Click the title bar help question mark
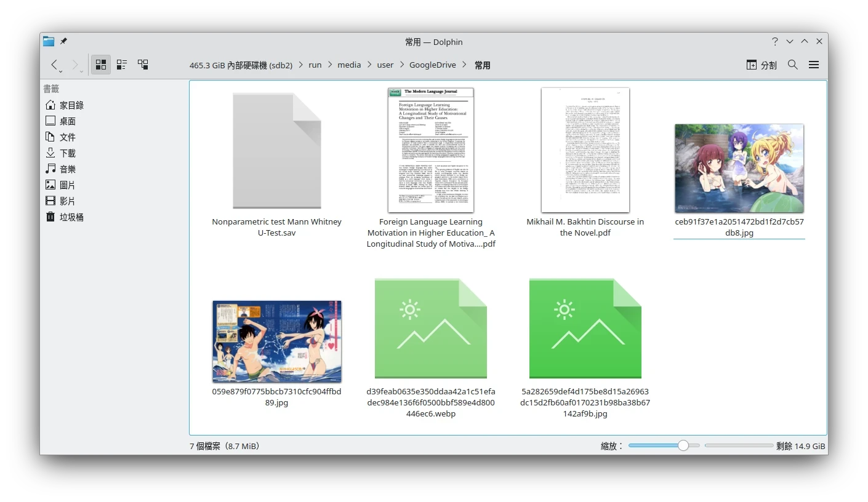This screenshot has width=868, height=502. click(774, 42)
